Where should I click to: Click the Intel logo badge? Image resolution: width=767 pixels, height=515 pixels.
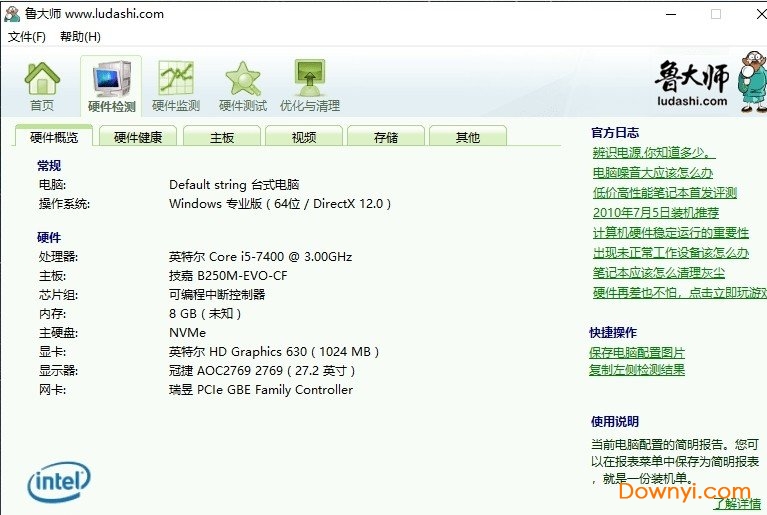tap(59, 482)
